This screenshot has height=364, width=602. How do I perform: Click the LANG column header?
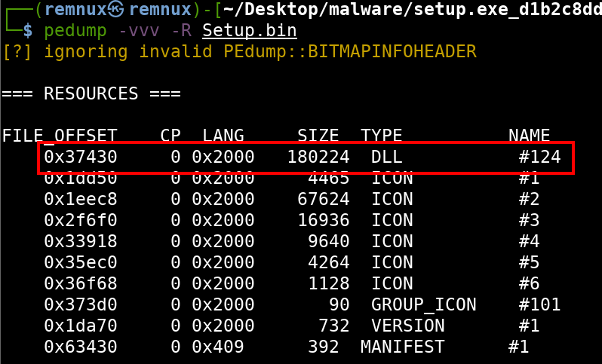click(223, 136)
